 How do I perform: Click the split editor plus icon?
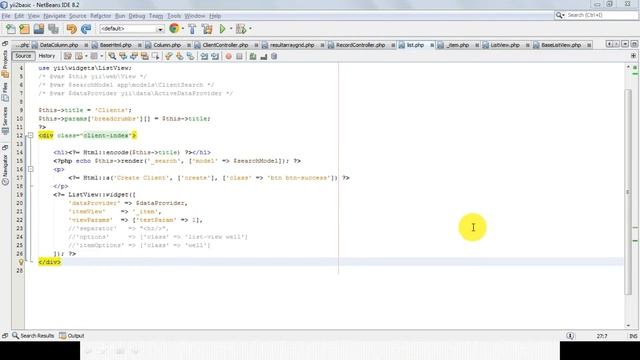coord(633,56)
